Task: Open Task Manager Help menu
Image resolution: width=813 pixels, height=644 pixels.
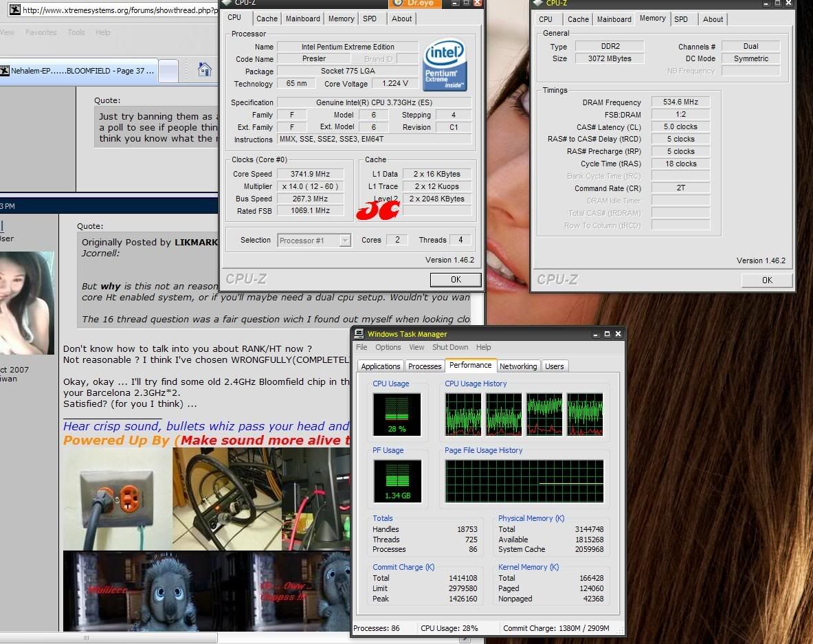Action: click(x=483, y=347)
